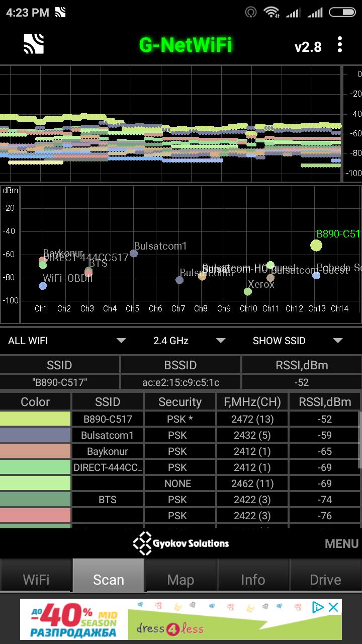
Task: Close the ad with X icon
Action: [x=333, y=607]
